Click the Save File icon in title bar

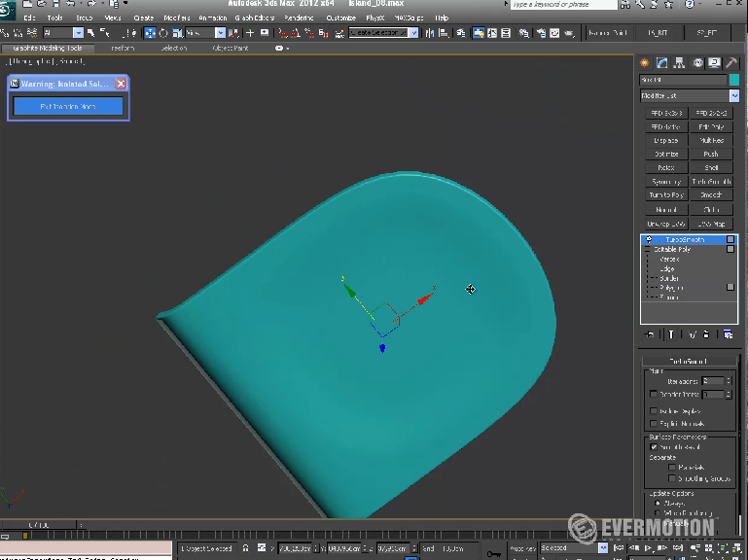[x=55, y=4]
